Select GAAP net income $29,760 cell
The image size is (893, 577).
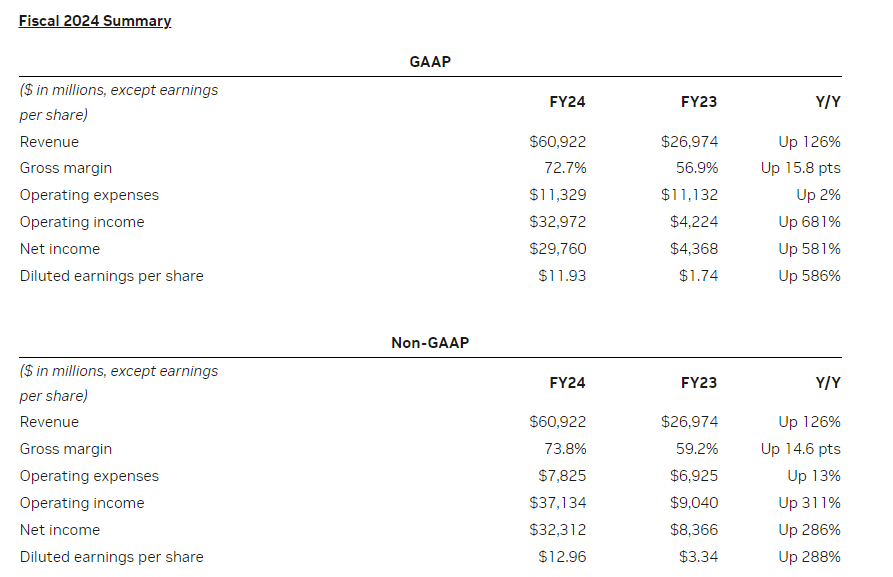click(557, 249)
